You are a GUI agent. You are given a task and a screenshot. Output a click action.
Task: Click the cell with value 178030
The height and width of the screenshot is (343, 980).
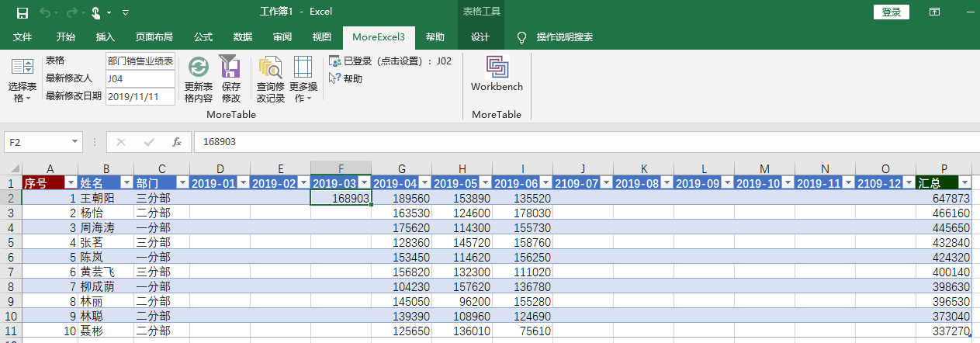[522, 213]
